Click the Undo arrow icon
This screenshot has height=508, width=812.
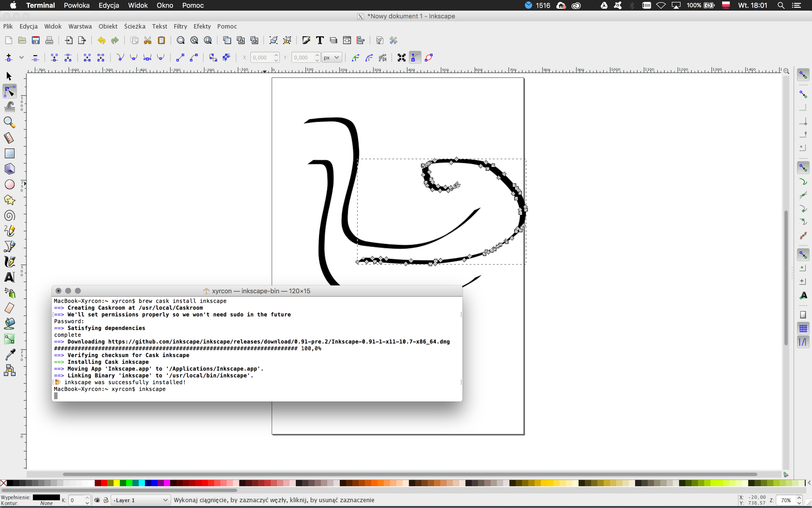tap(101, 40)
